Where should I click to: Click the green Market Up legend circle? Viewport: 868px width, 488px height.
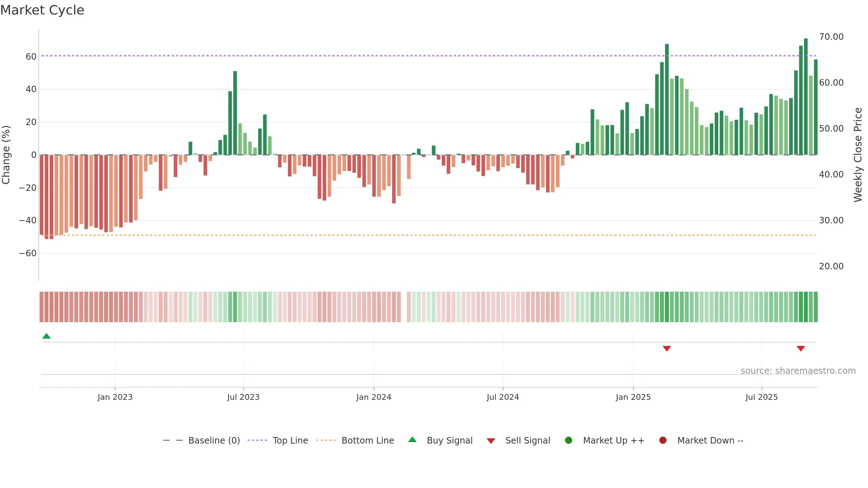[x=569, y=440]
